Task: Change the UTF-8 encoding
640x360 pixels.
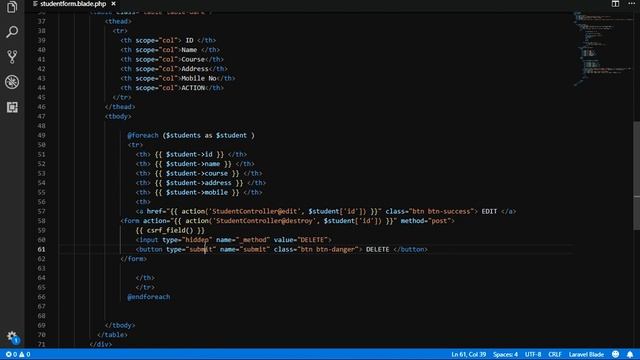Action: [x=533, y=354]
